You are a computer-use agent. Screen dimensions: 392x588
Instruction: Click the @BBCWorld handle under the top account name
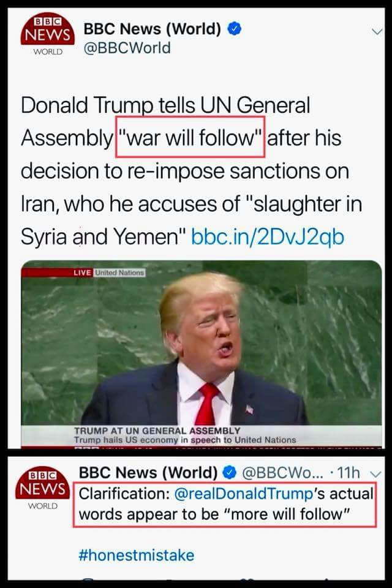[x=127, y=48]
